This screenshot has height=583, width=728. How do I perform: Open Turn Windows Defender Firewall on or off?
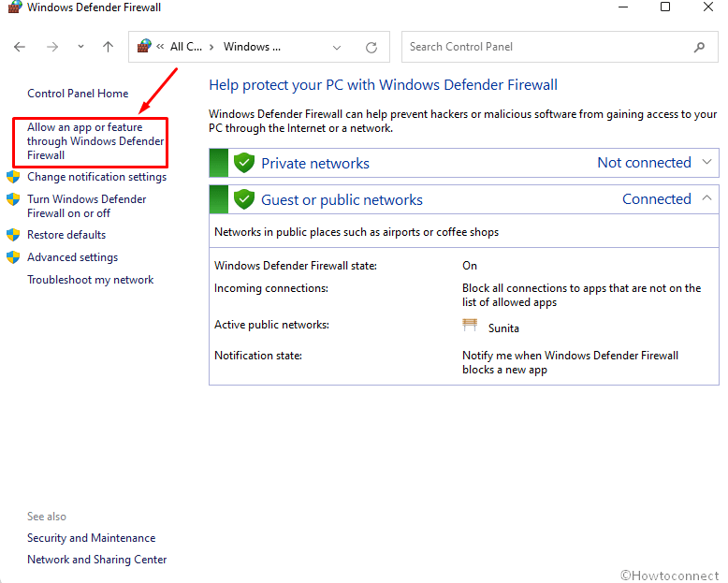86,206
